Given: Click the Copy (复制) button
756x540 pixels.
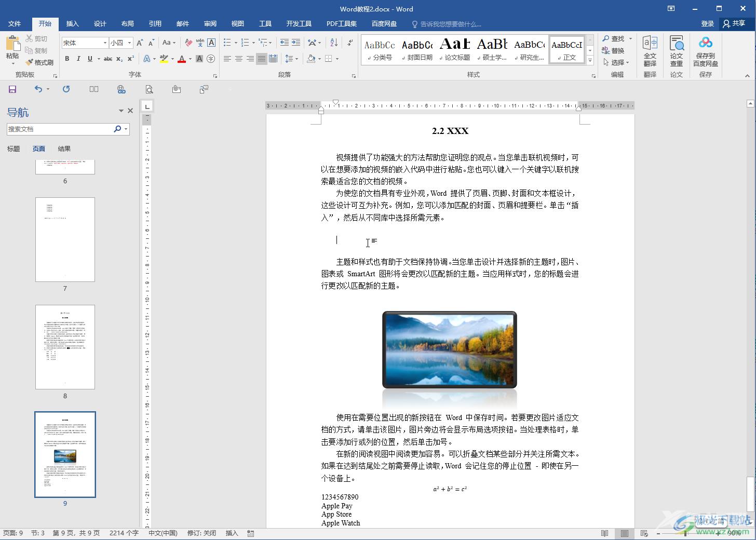Looking at the screenshot, I should click(x=36, y=50).
